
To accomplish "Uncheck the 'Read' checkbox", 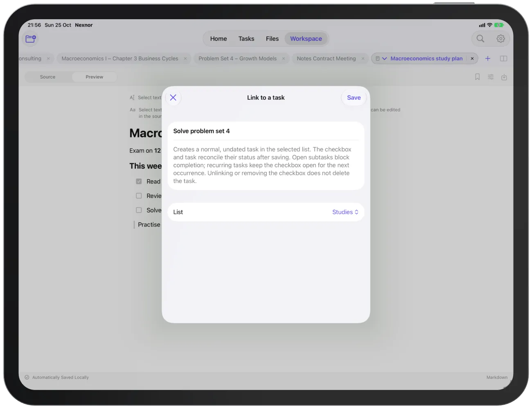I will click(x=139, y=181).
